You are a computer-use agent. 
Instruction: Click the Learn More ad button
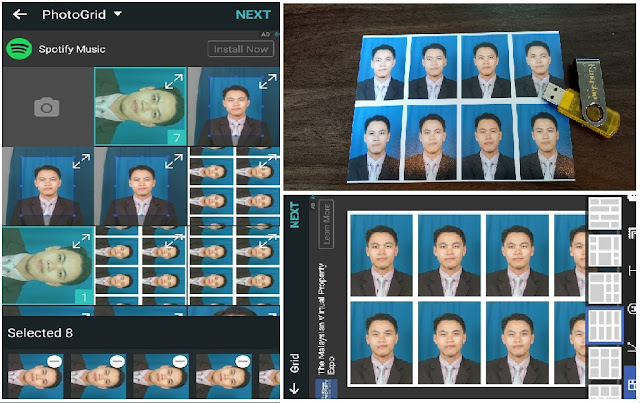(326, 224)
